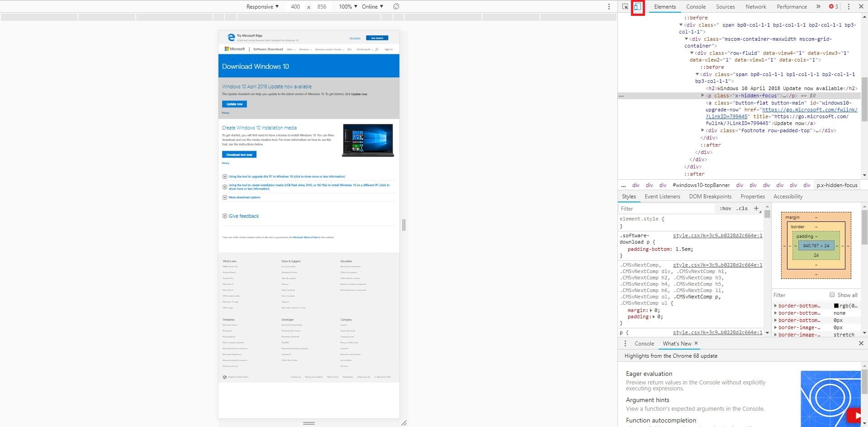Open style.csx link beside .software-download rule
The image size is (868, 427).
tap(717, 235)
